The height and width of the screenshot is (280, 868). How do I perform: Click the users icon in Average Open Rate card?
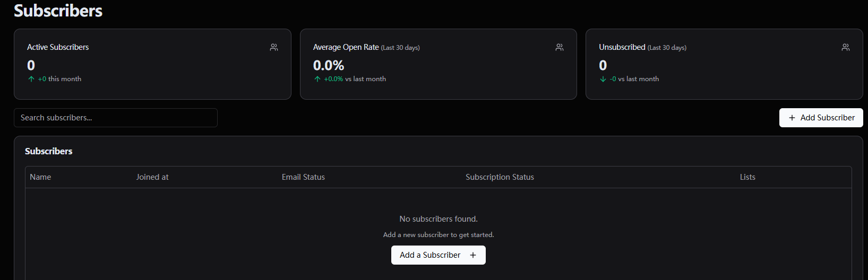click(x=560, y=47)
